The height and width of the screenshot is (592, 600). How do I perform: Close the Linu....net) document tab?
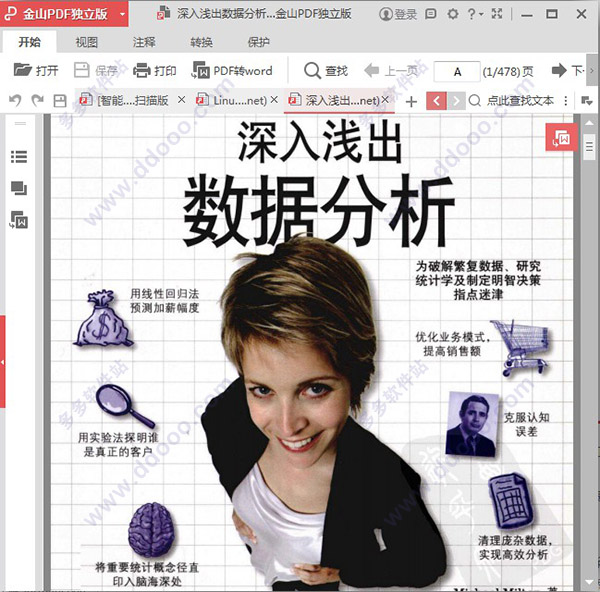pos(274,100)
